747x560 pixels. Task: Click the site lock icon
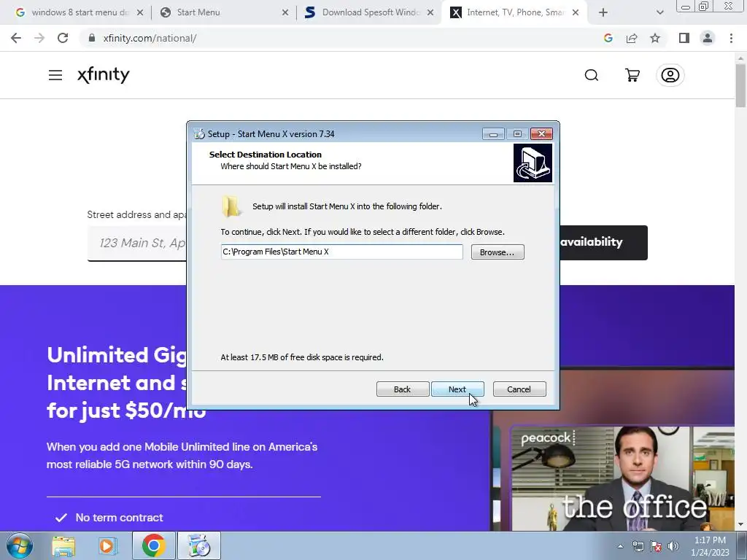click(92, 38)
